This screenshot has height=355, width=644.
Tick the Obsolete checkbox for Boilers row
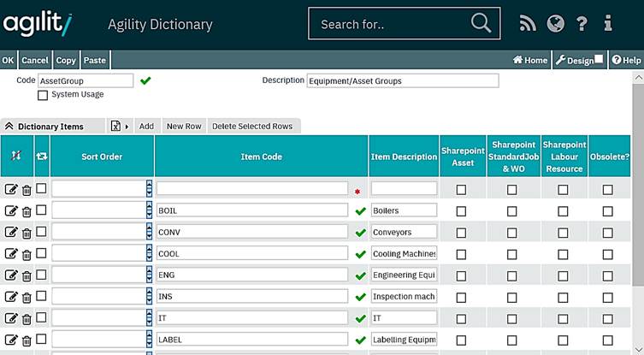point(607,210)
